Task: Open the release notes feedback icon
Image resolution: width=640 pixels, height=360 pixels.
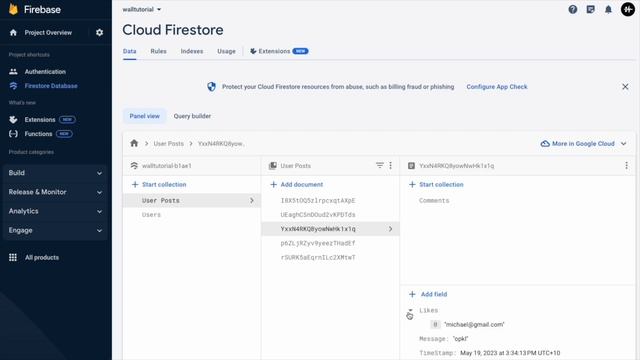Action: pos(591,9)
